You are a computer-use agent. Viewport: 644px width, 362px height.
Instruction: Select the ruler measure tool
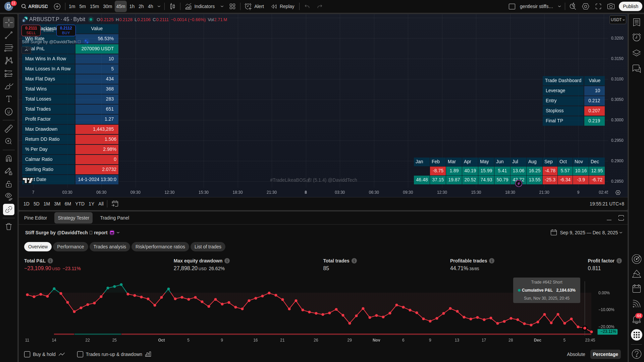click(9, 129)
